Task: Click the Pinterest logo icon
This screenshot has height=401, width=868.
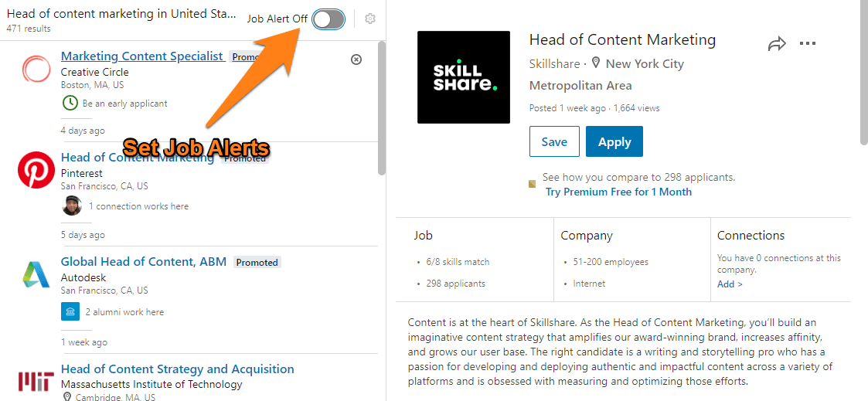Action: pos(36,170)
